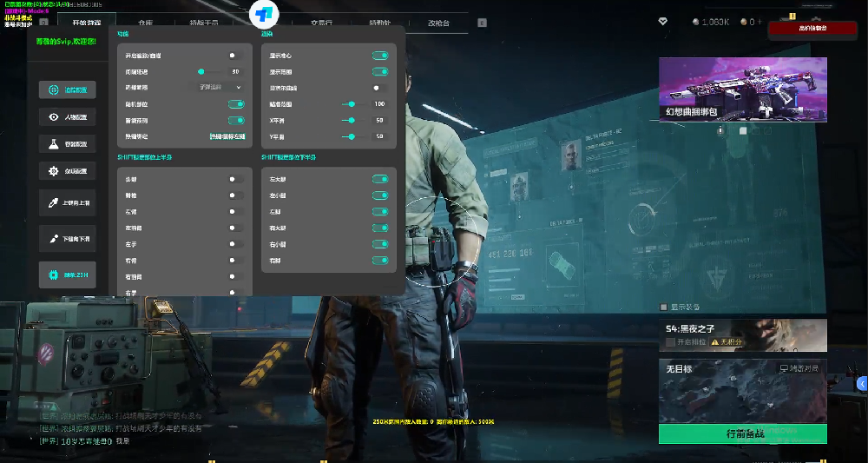Click the X平滑 value field showing 50
This screenshot has width=868, height=463.
(x=380, y=120)
